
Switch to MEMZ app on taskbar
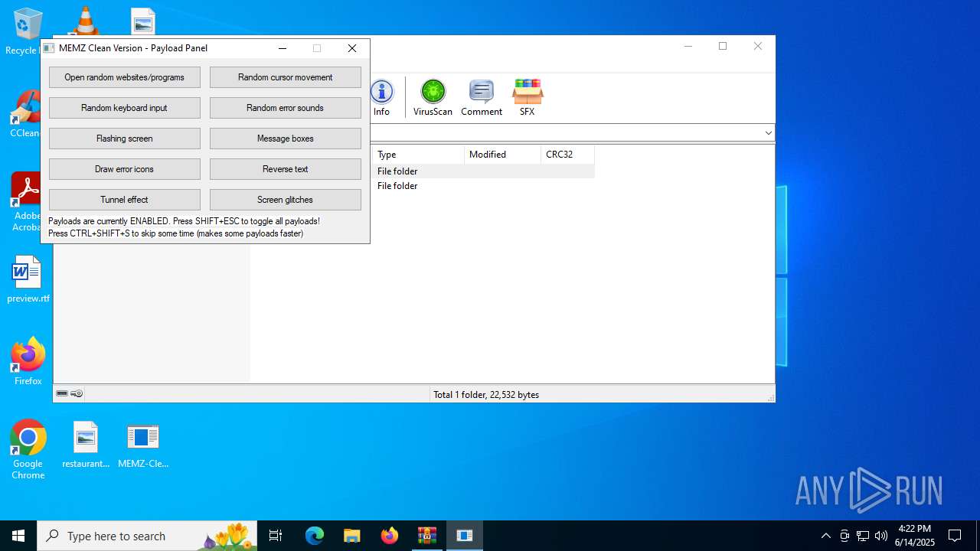click(x=465, y=536)
